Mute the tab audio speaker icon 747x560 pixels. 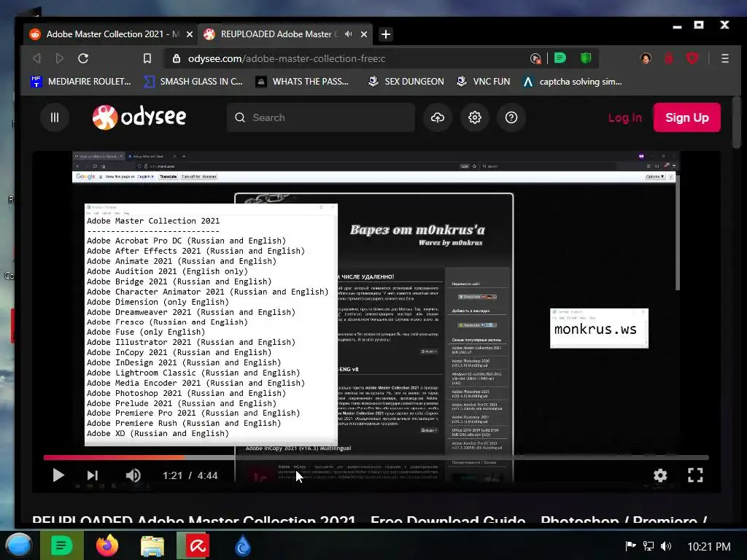pos(348,34)
